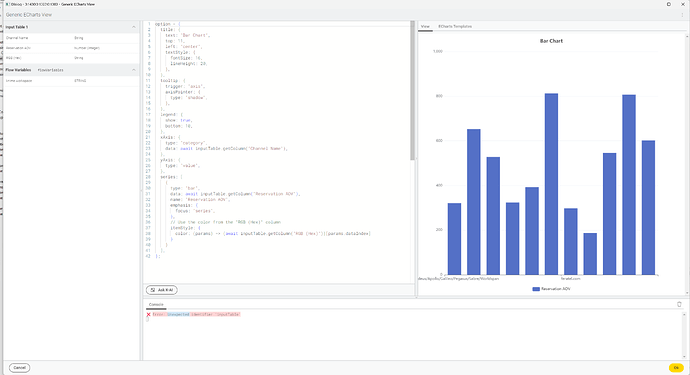
Task: Select the Channel Name column row
Action: point(72,38)
